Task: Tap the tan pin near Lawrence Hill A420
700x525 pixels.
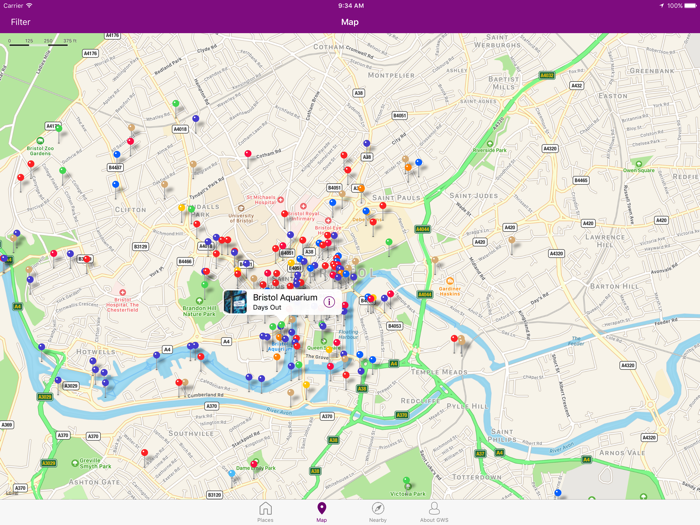Action: click(x=512, y=240)
